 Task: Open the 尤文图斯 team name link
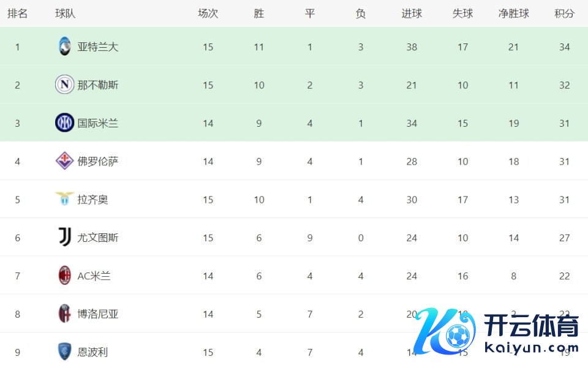[x=98, y=238]
